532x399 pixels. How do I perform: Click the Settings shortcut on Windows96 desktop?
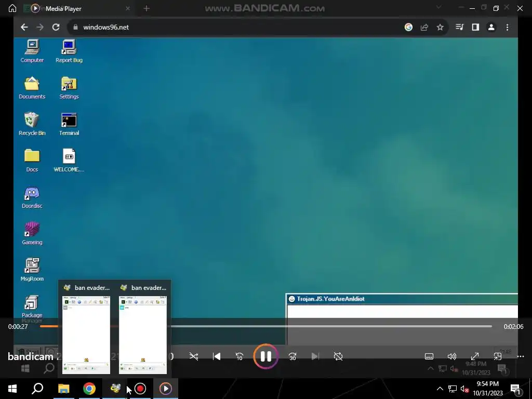click(x=69, y=87)
